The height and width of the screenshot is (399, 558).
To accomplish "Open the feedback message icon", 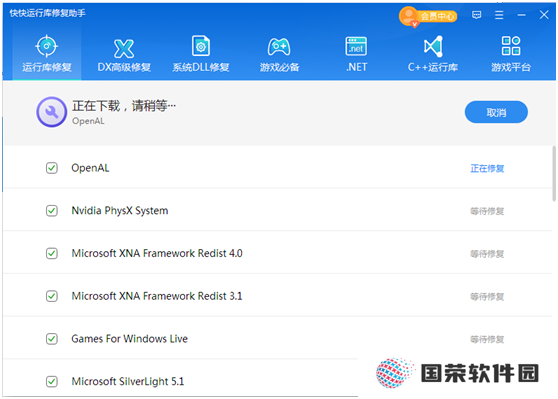I will pyautogui.click(x=477, y=15).
